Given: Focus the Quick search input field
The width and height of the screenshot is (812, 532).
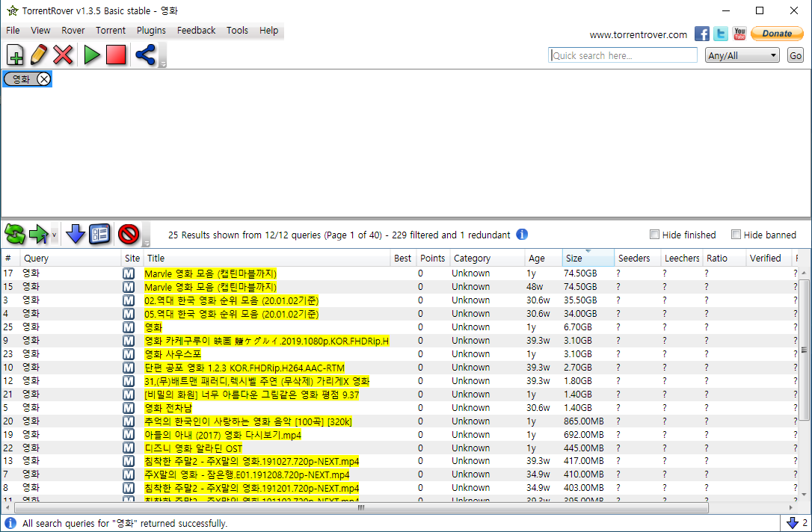Looking at the screenshot, I should pyautogui.click(x=623, y=55).
